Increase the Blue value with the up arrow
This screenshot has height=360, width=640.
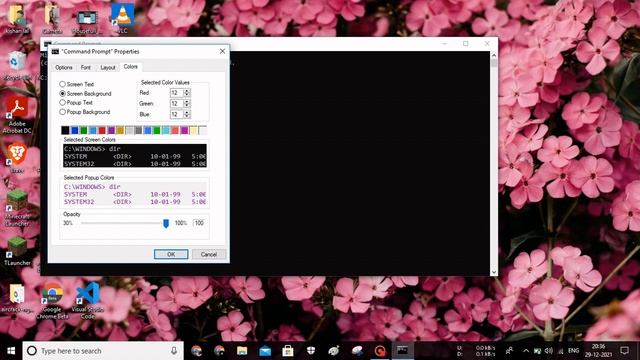tap(187, 112)
